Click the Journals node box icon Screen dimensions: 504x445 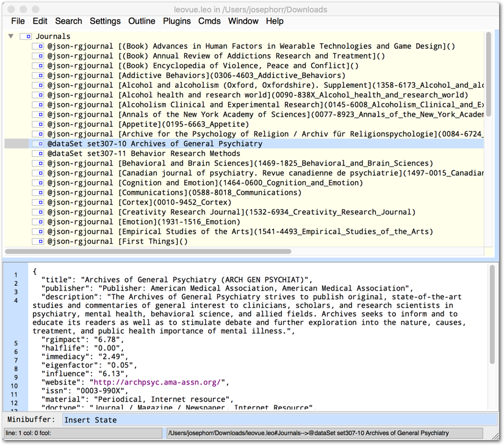tap(26, 37)
